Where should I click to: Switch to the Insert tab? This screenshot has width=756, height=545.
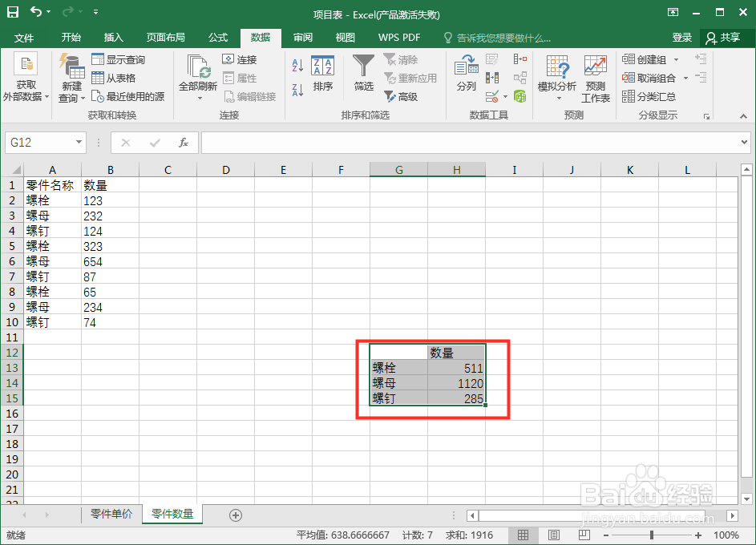(114, 38)
